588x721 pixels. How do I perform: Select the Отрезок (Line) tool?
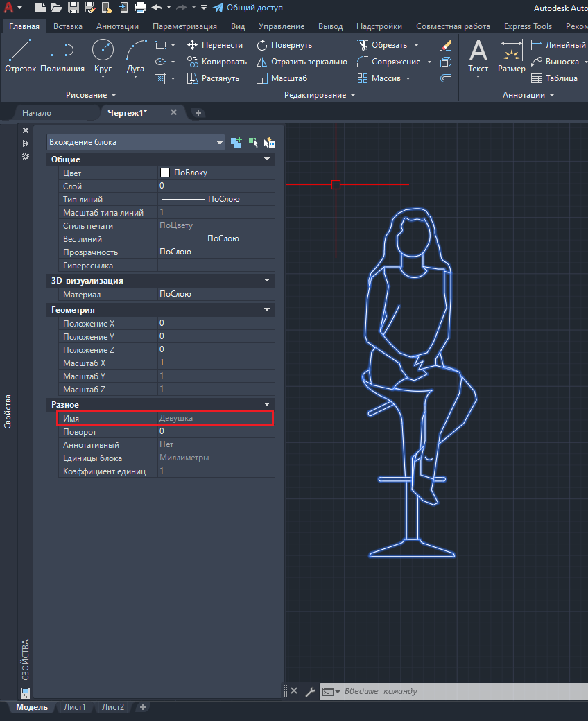coord(20,55)
